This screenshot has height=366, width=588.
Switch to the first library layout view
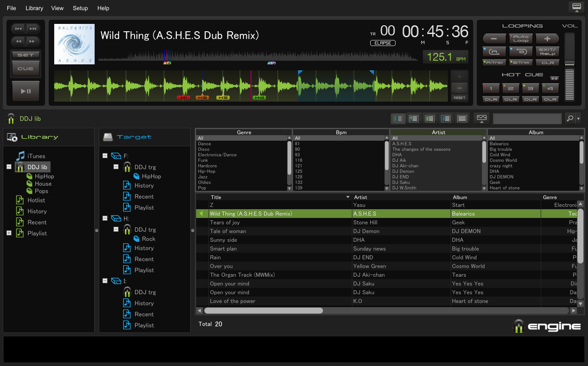click(x=398, y=119)
